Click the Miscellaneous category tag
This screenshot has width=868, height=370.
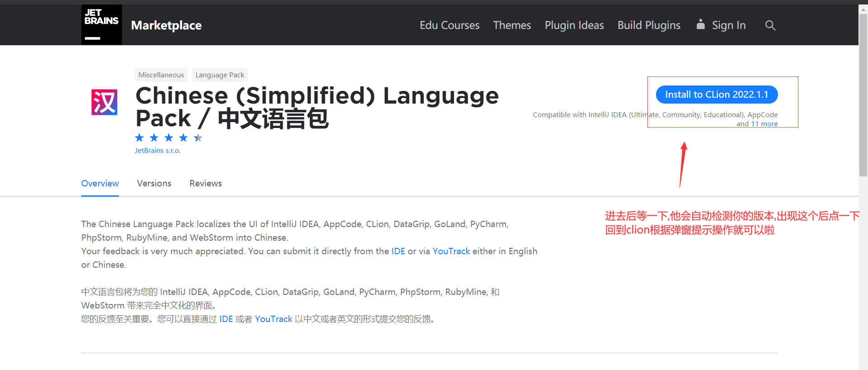click(161, 75)
